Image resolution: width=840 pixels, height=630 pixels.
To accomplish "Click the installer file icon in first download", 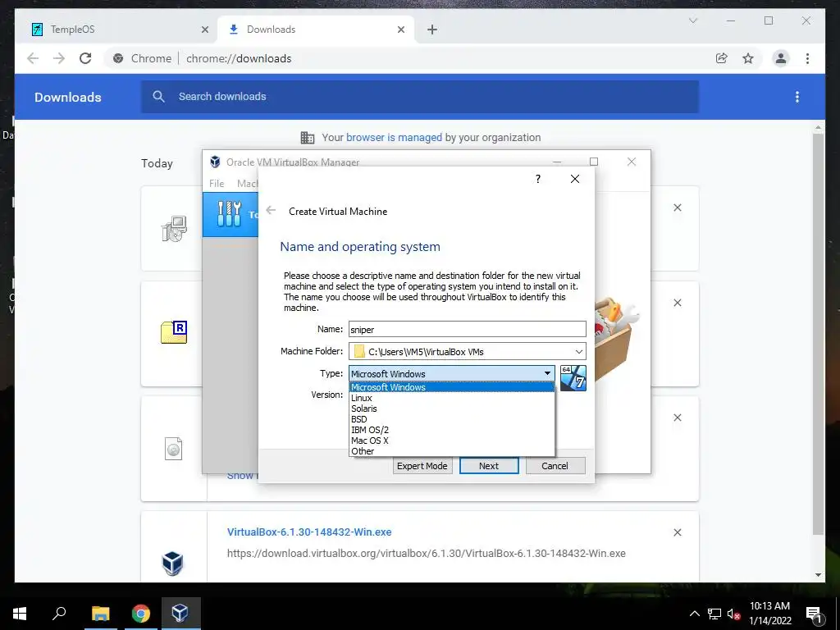I will click(x=174, y=229).
